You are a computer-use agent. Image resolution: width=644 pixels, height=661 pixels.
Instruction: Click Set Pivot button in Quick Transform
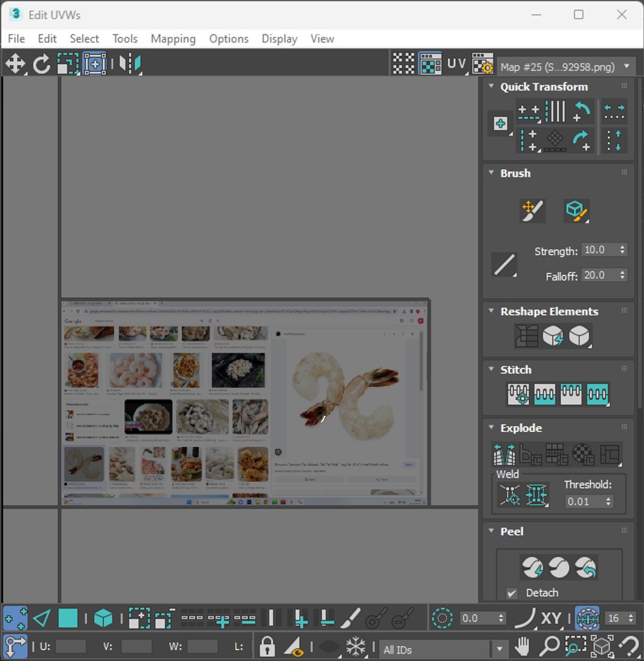coord(501,124)
